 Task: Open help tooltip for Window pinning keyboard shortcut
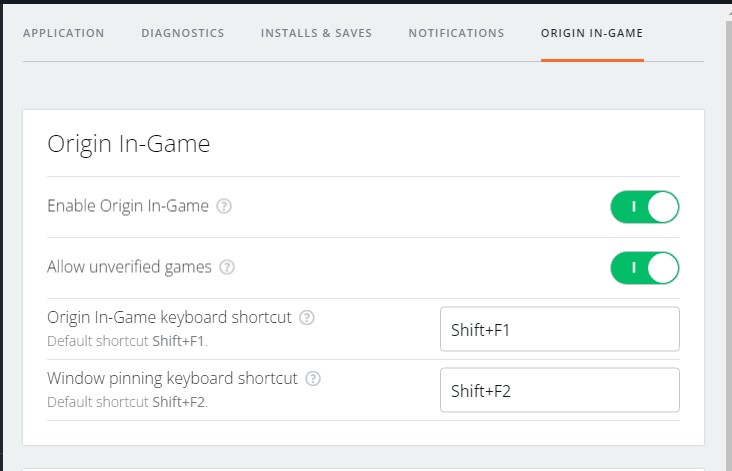click(314, 379)
